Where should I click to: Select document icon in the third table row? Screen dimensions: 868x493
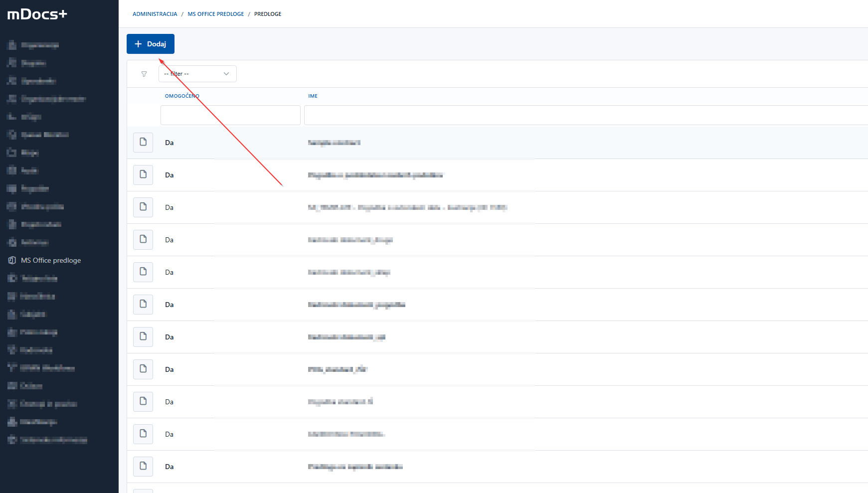click(143, 207)
